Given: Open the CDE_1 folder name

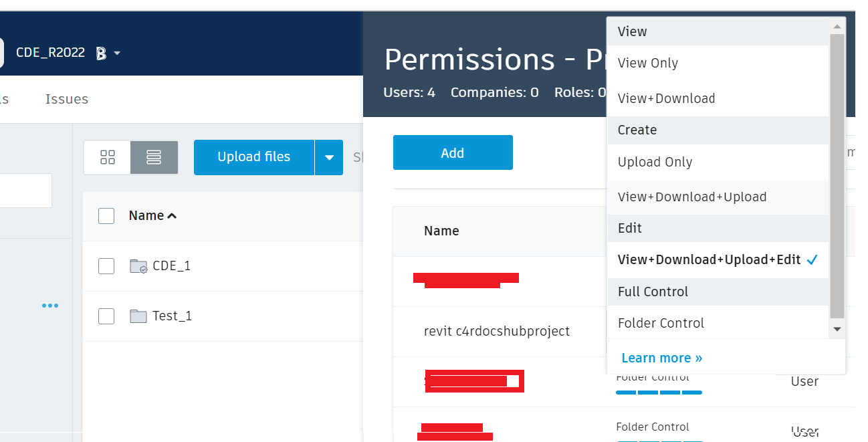Looking at the screenshot, I should (x=172, y=265).
